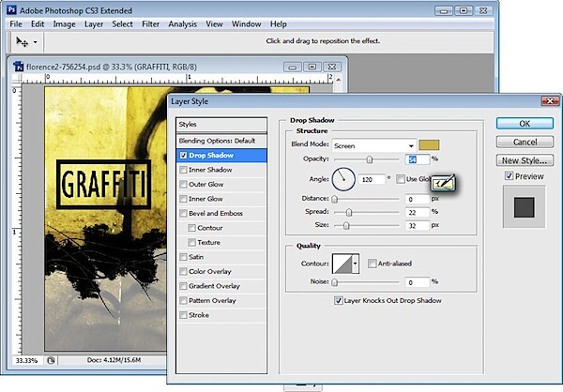Select the Move tool icon in options bar
The width and height of the screenshot is (563, 392).
click(x=22, y=42)
